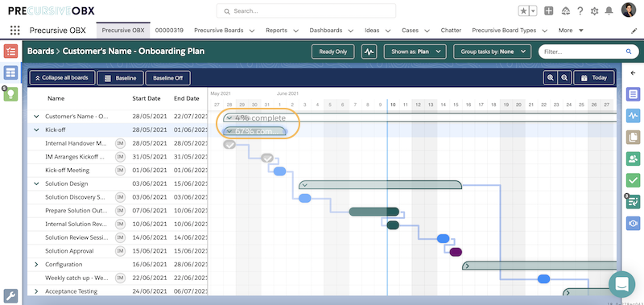Screen dimensions: 644x305
Task: Switch to the Precursive OBX tab
Action: pos(123,31)
